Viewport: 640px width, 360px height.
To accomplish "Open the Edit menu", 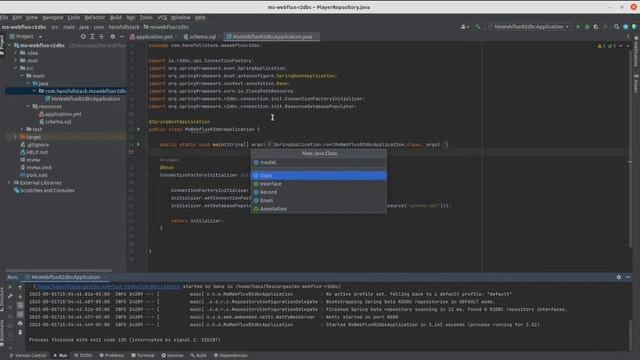I will click(17, 18).
